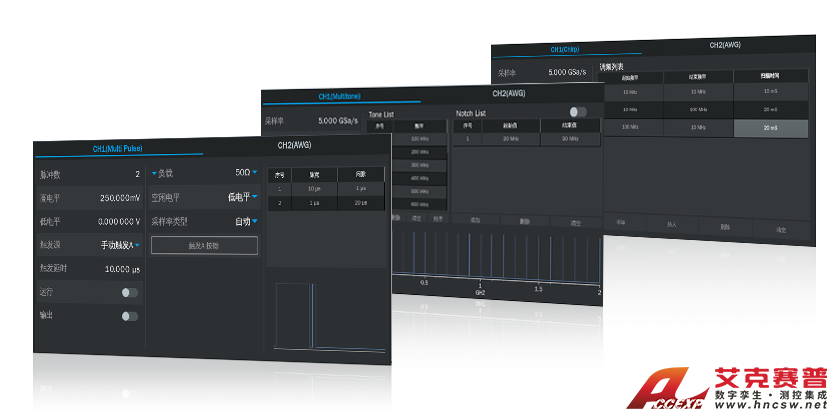This screenshot has width=840, height=420.
Task: Toggle the 输出 (Output) switch
Action: (129, 316)
